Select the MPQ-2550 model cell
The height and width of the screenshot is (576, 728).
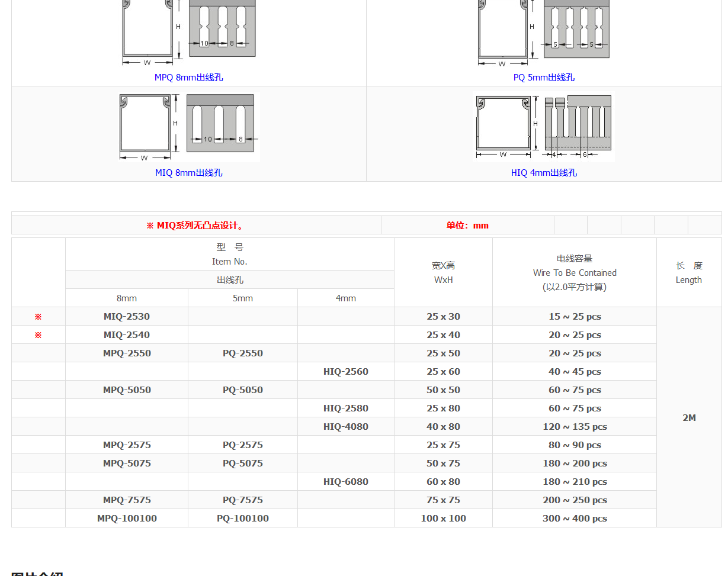tap(127, 353)
